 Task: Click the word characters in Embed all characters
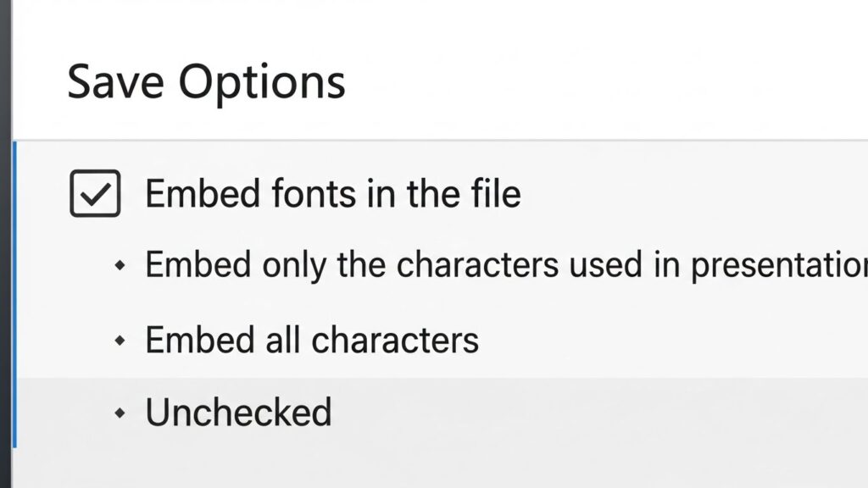point(395,341)
